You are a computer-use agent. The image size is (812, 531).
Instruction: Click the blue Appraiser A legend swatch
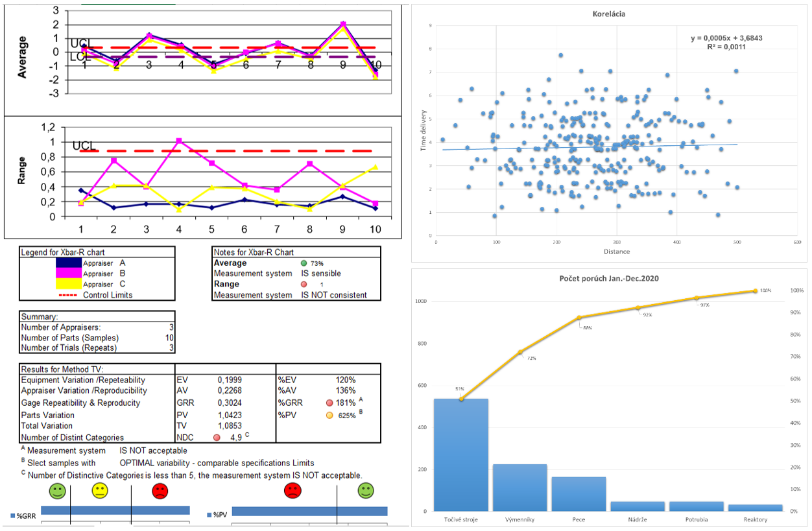coord(67,263)
